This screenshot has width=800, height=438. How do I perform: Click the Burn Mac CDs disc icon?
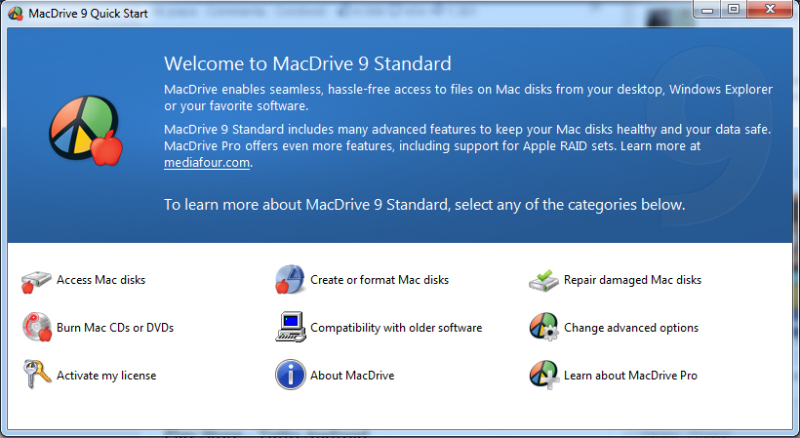coord(36,328)
